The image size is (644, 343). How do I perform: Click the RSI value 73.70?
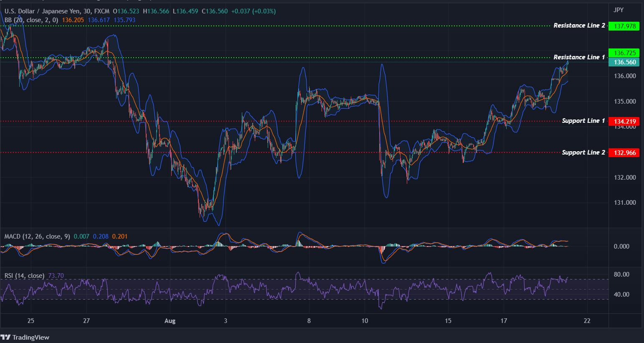56,276
